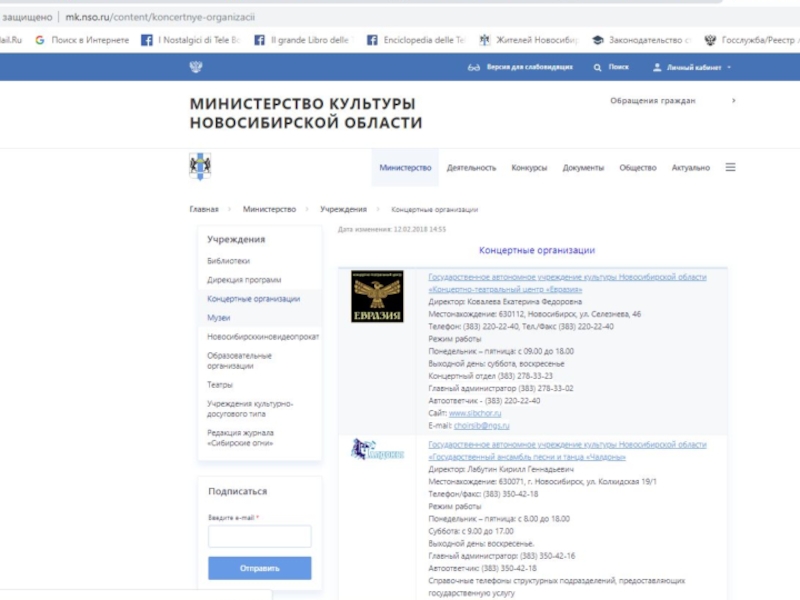Screen dimensions: 800x600
Task: Open the hamburger menu icon in navigation
Action: tap(731, 167)
